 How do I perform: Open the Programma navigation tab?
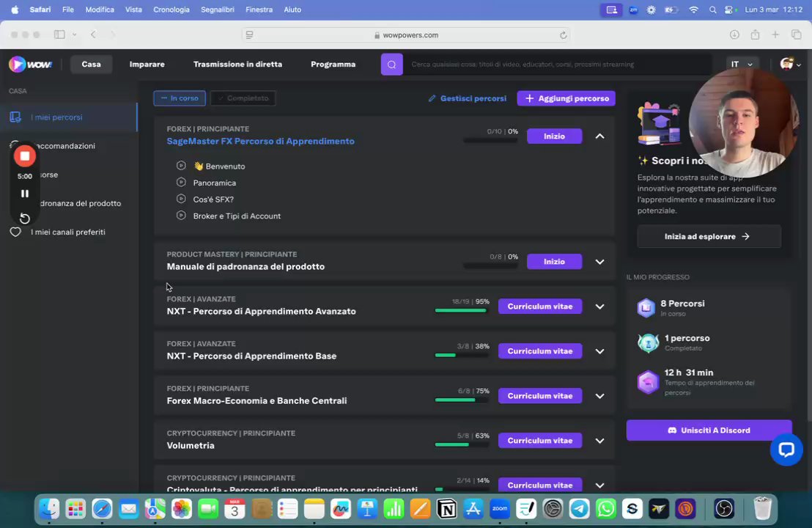click(x=333, y=65)
